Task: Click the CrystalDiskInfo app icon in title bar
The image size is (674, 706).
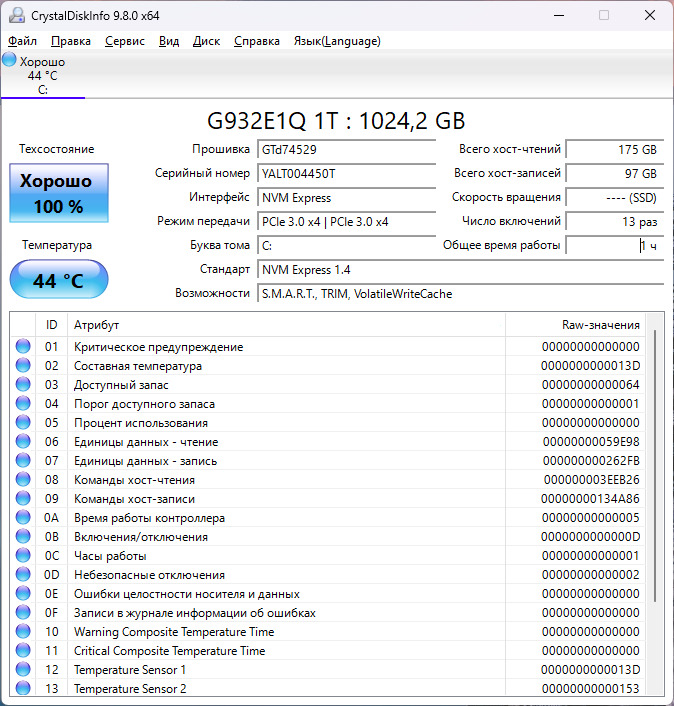Action: [x=14, y=15]
